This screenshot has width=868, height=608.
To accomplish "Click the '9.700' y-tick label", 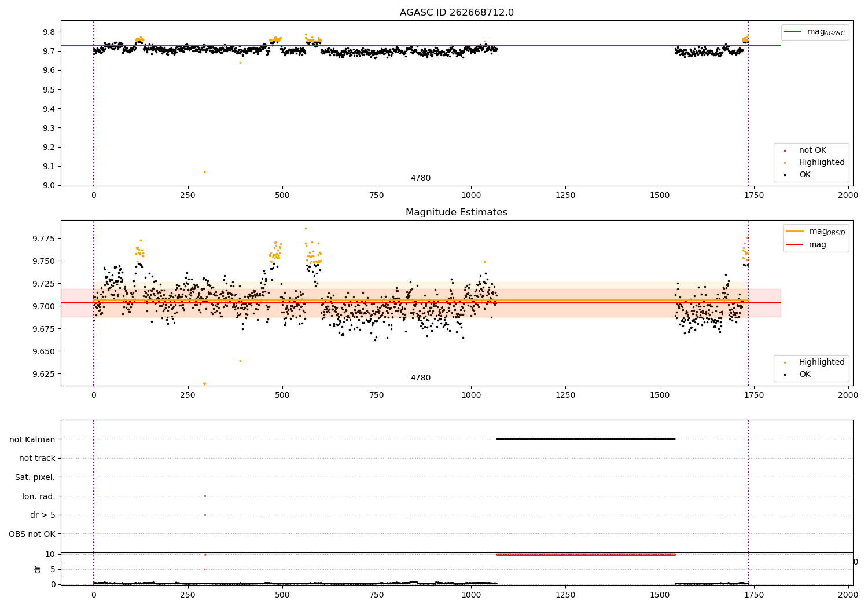I will pos(44,306).
